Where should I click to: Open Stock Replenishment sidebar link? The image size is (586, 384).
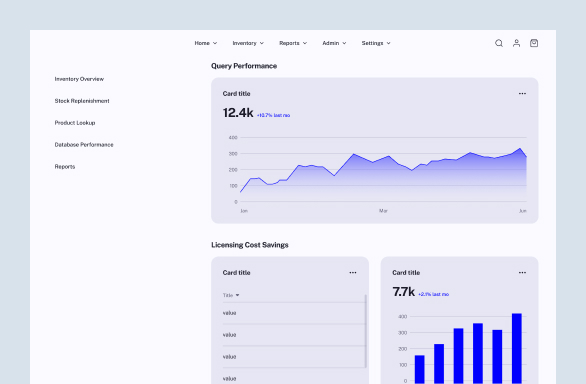[x=82, y=101]
